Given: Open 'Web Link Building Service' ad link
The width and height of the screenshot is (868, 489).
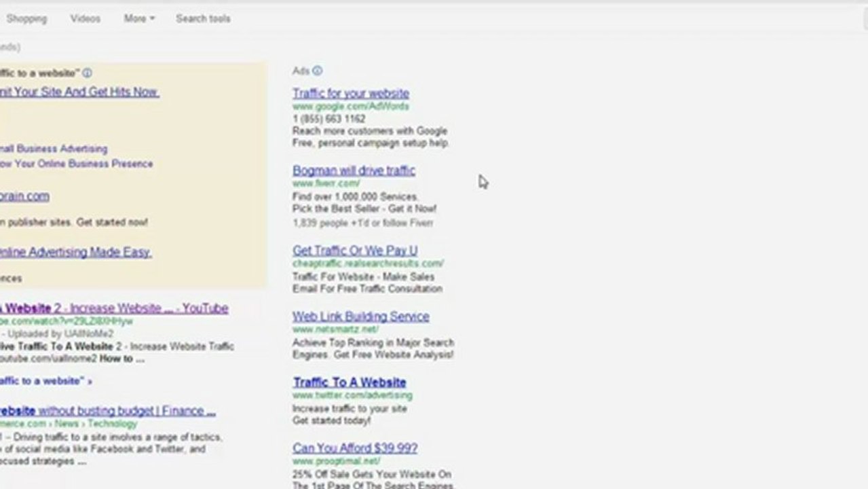Looking at the screenshot, I should point(360,316).
